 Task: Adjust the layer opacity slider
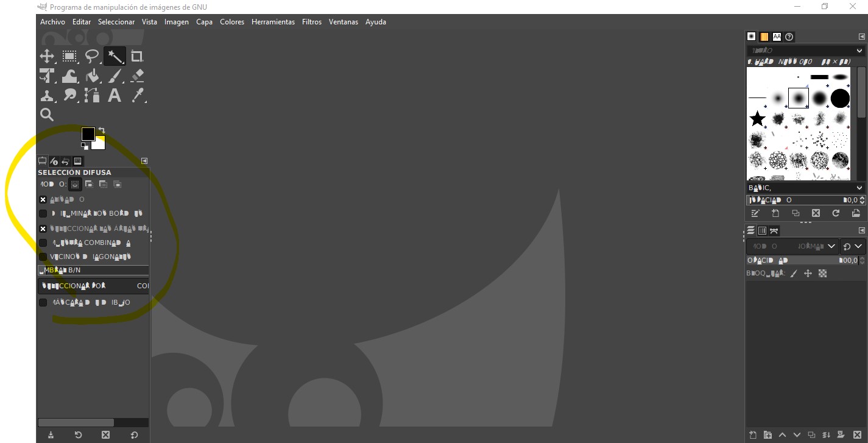point(803,260)
